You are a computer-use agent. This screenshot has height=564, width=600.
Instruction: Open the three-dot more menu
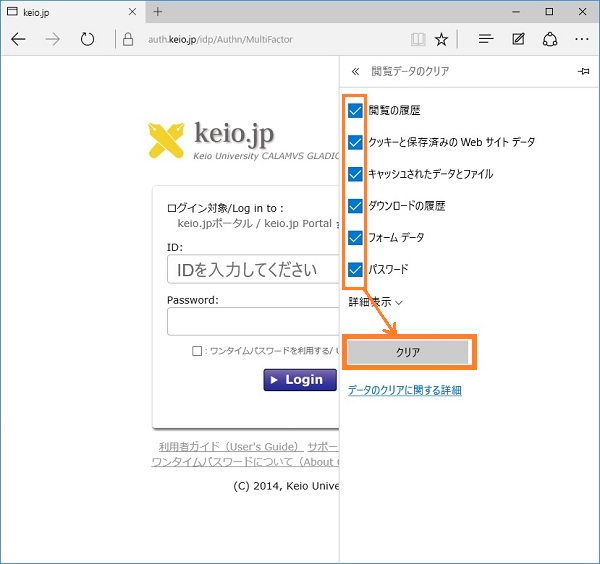click(x=581, y=40)
